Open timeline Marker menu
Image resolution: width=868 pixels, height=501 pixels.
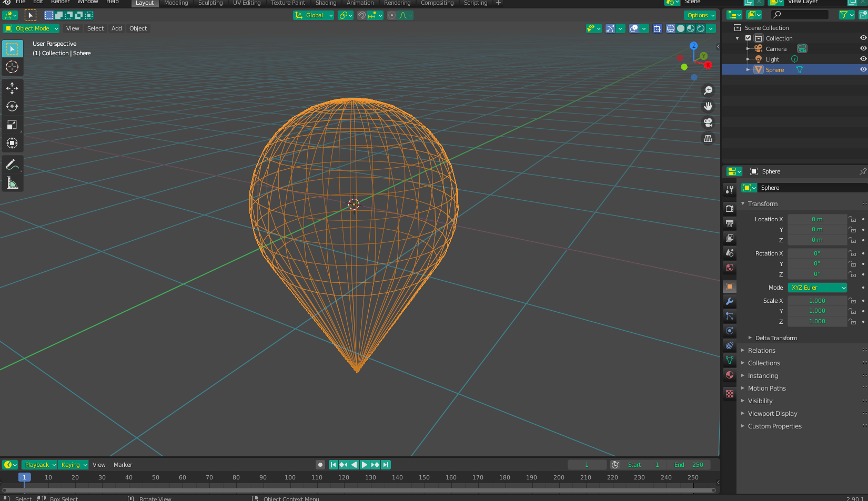pyautogui.click(x=123, y=465)
